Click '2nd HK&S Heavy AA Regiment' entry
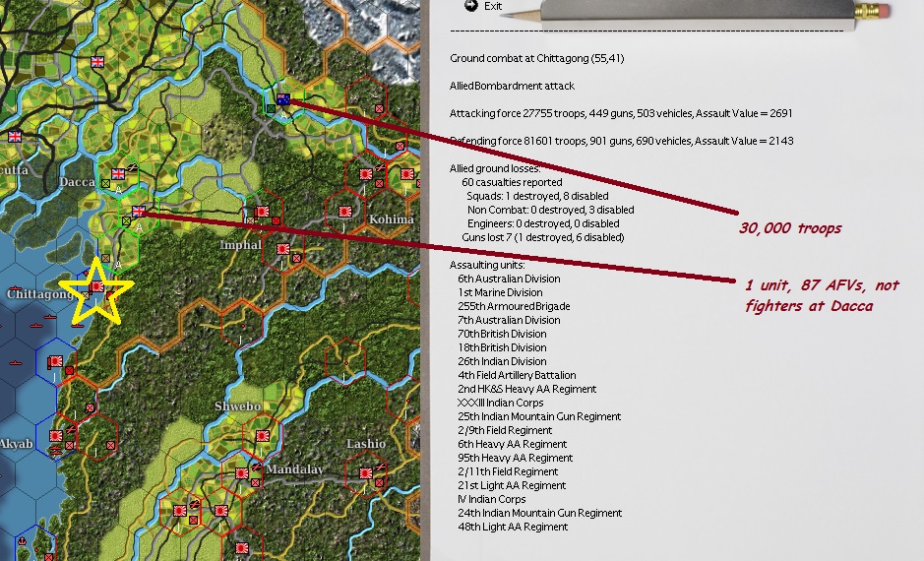924x561 pixels. point(526,389)
